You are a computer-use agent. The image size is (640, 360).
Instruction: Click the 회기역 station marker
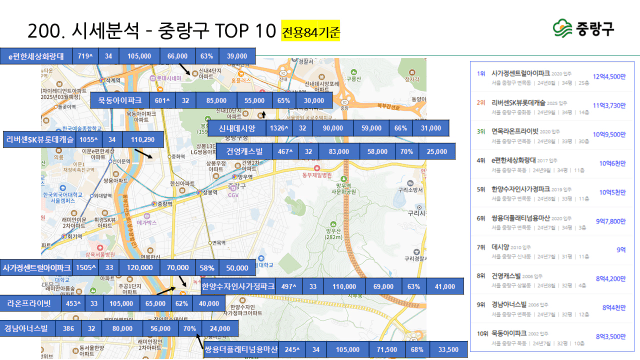(64, 236)
